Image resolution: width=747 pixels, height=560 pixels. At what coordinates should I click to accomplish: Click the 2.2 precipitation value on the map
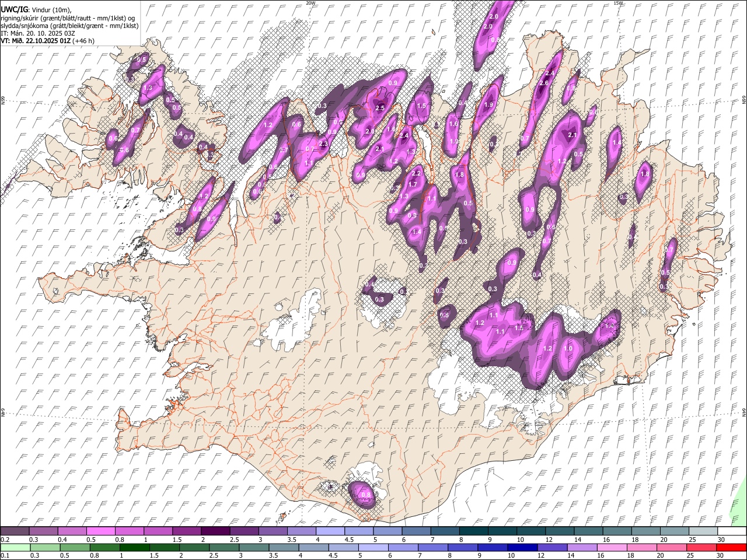416,173
